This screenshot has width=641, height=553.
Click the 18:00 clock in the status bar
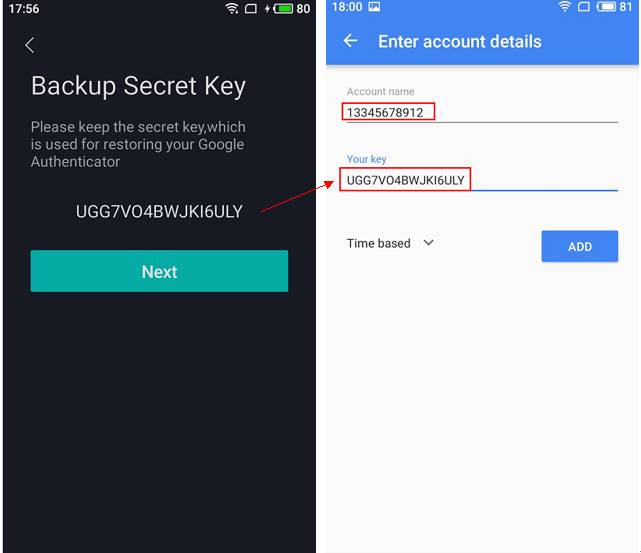(x=346, y=8)
